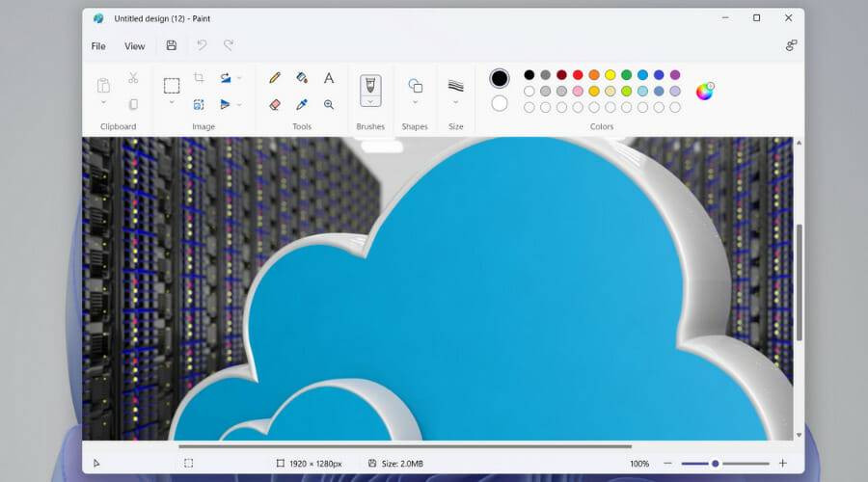The image size is (868, 482).
Task: Click the 100% zoom level text
Action: coord(639,464)
